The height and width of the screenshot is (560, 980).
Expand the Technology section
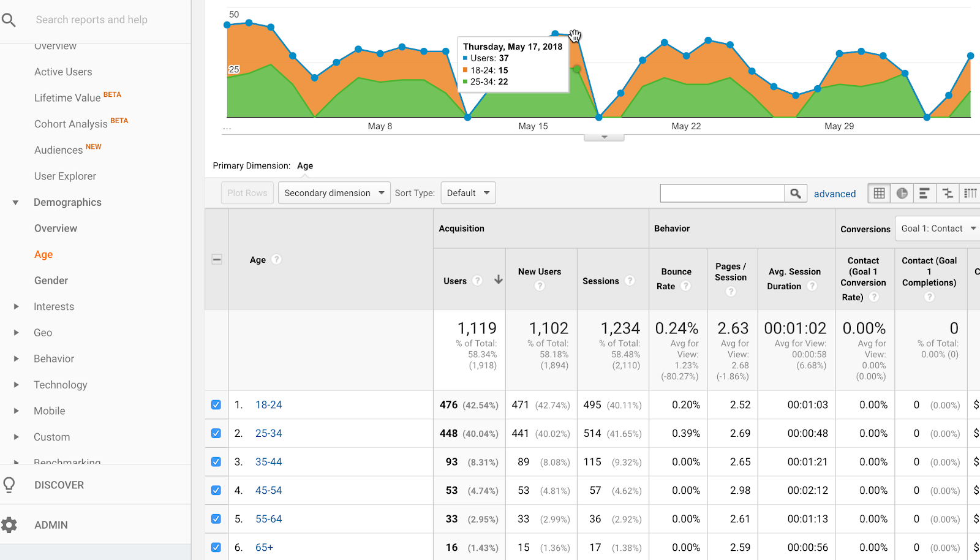pyautogui.click(x=16, y=385)
